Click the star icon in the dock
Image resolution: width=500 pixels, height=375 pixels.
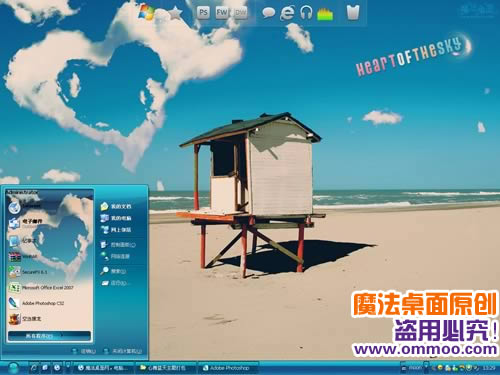point(175,13)
